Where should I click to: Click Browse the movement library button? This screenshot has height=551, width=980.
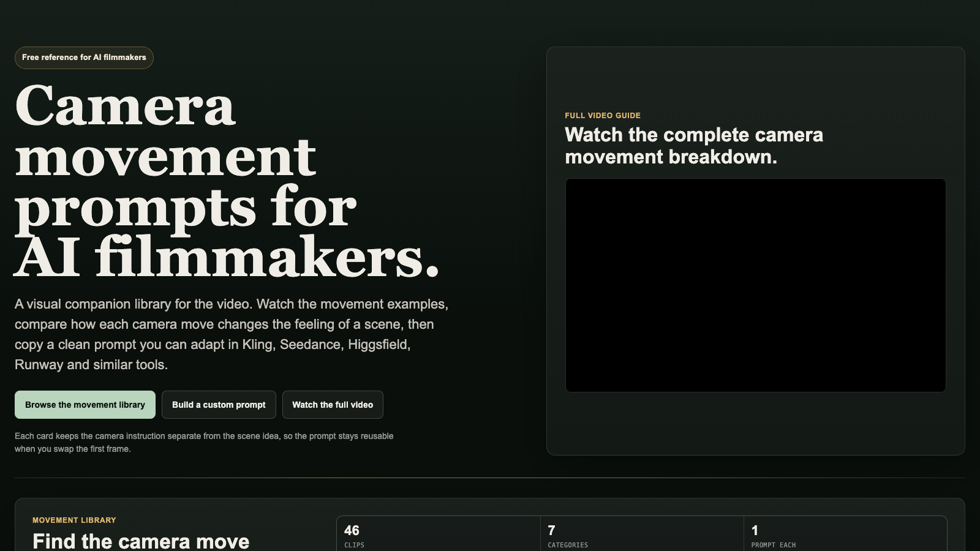(x=85, y=405)
